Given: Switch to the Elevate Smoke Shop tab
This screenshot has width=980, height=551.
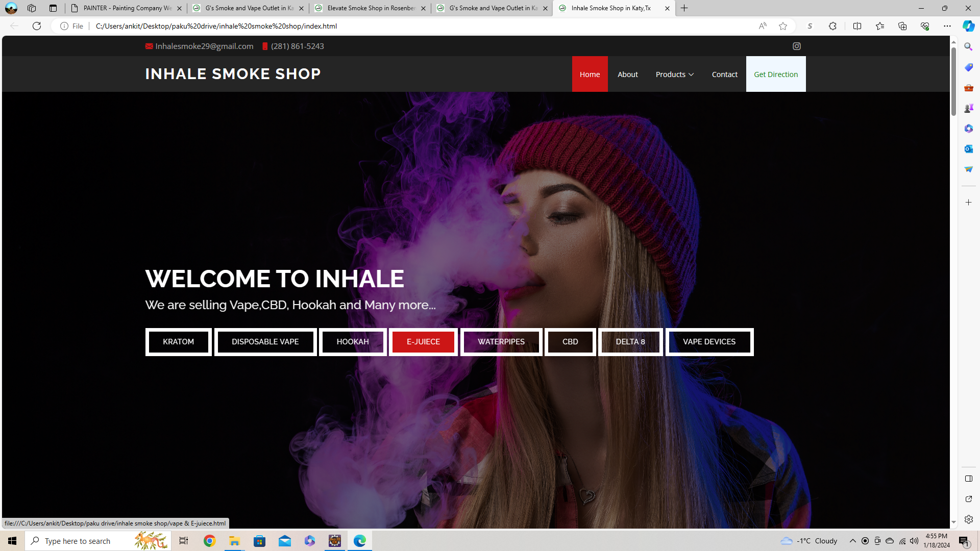Looking at the screenshot, I should click(x=371, y=8).
